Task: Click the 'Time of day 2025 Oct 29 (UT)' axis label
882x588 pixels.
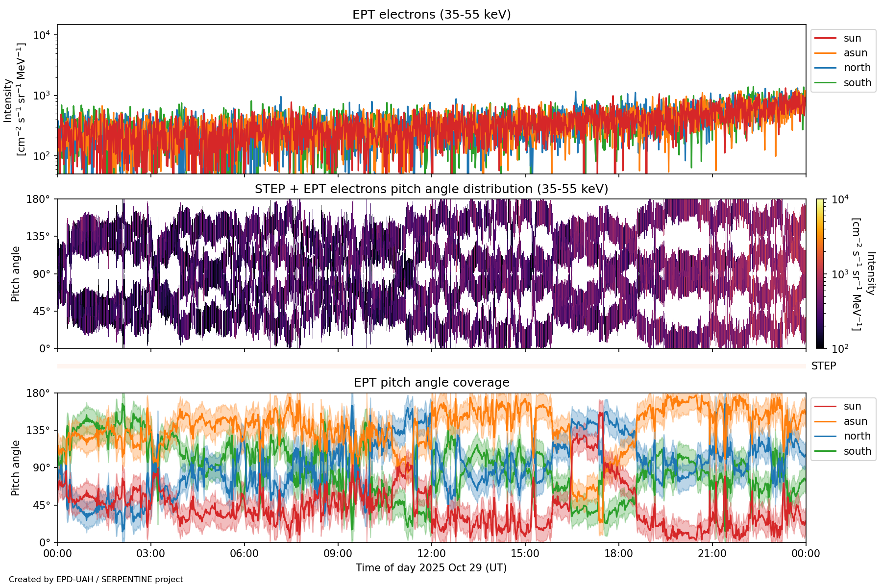Action: point(431,568)
